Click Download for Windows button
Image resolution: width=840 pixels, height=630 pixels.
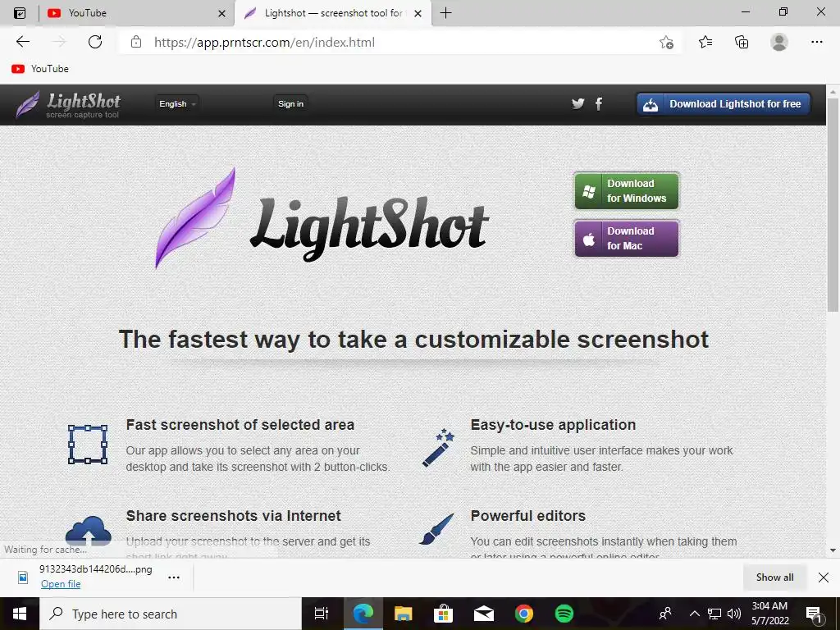tap(626, 190)
